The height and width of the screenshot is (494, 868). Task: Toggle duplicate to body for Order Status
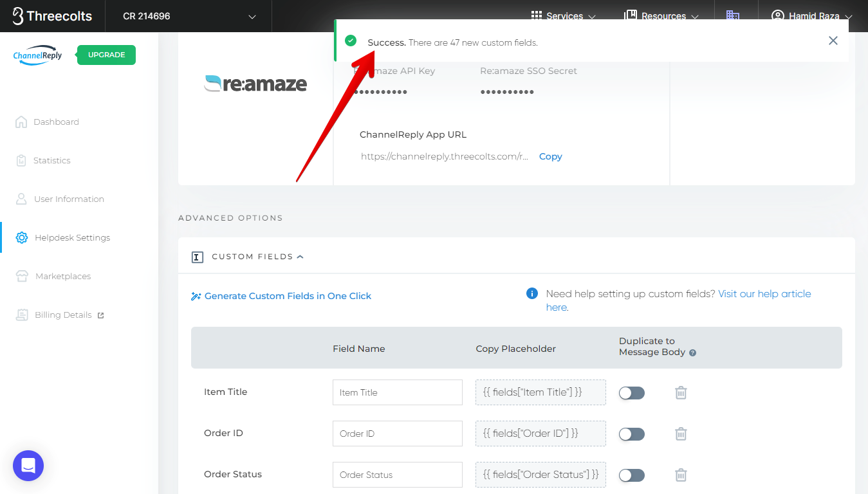pyautogui.click(x=632, y=475)
